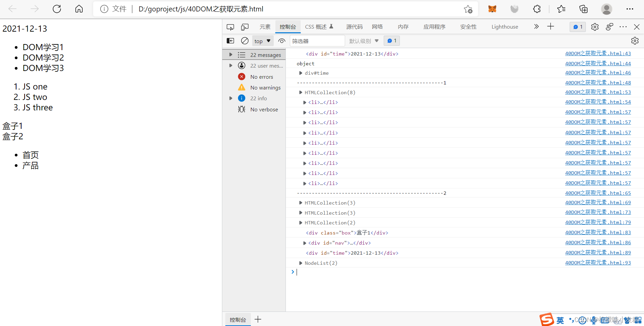Switch to the 内存 tab
This screenshot has width=644, height=326.
pyautogui.click(x=403, y=27)
